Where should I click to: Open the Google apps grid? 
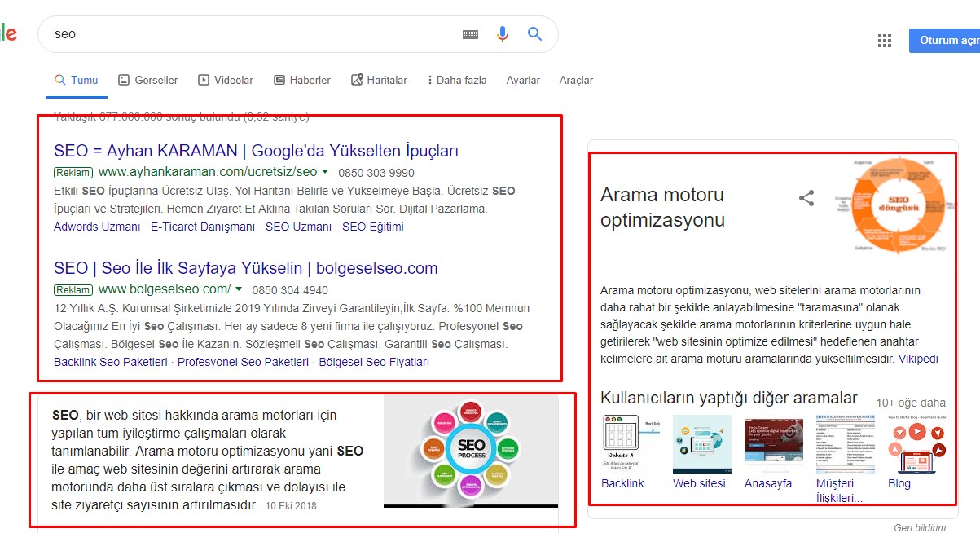[x=885, y=41]
